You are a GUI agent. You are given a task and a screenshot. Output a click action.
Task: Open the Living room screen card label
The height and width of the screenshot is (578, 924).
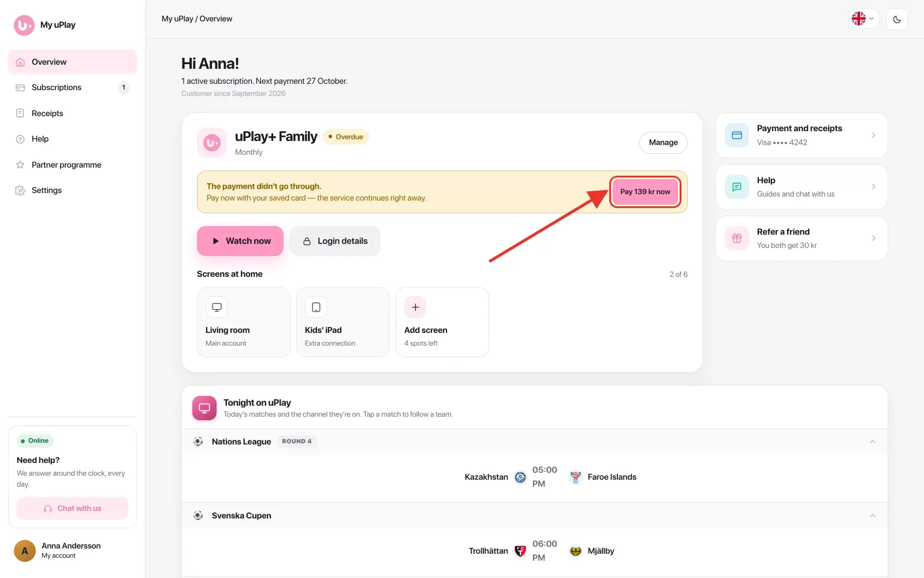(x=228, y=330)
